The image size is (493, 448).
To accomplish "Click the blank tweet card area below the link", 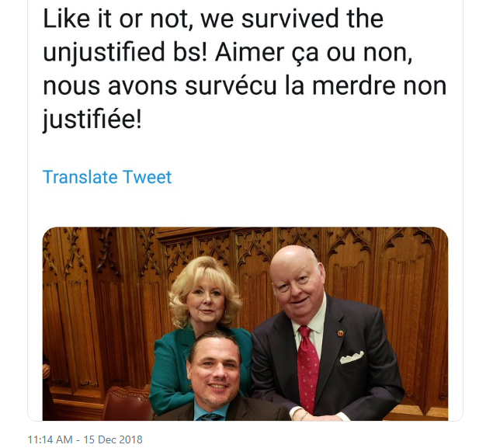I will pos(245,206).
